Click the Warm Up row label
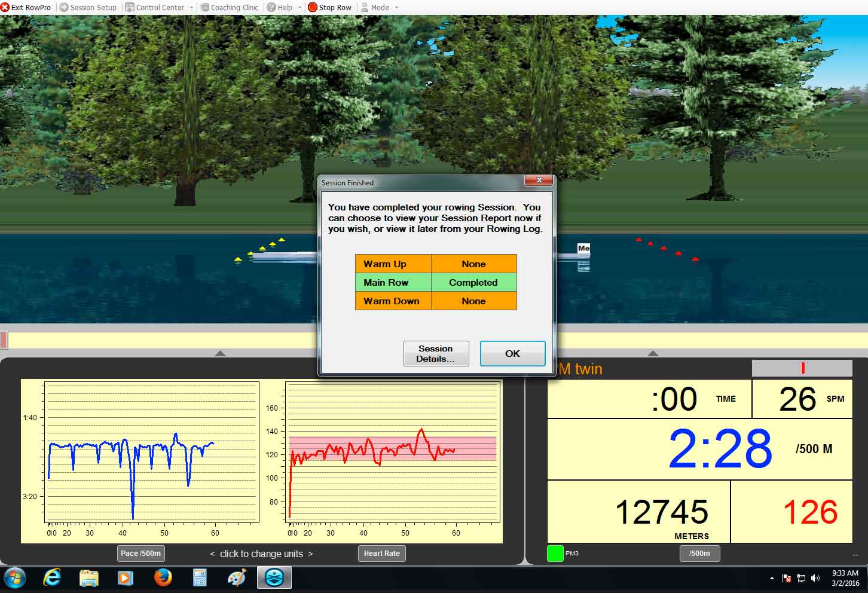 pyautogui.click(x=393, y=264)
